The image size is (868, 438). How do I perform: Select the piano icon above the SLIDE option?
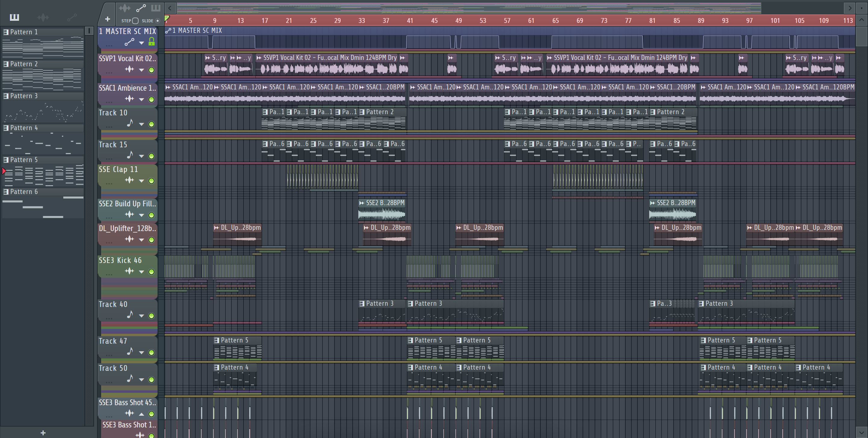(156, 8)
